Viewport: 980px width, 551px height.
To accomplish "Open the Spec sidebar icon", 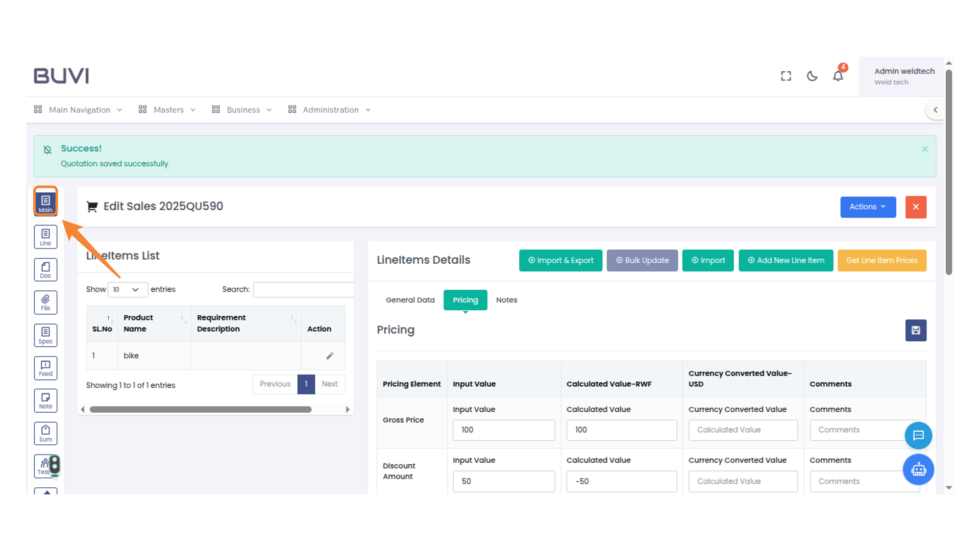I will (45, 335).
